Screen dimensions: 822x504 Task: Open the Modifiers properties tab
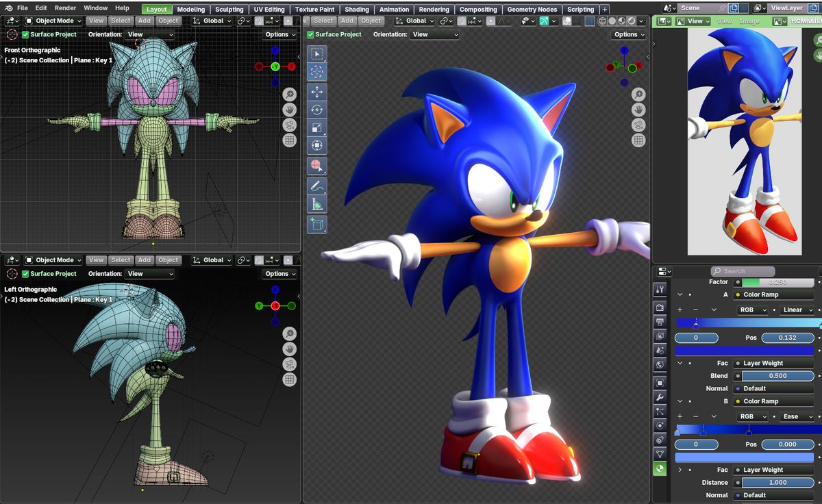(x=660, y=396)
